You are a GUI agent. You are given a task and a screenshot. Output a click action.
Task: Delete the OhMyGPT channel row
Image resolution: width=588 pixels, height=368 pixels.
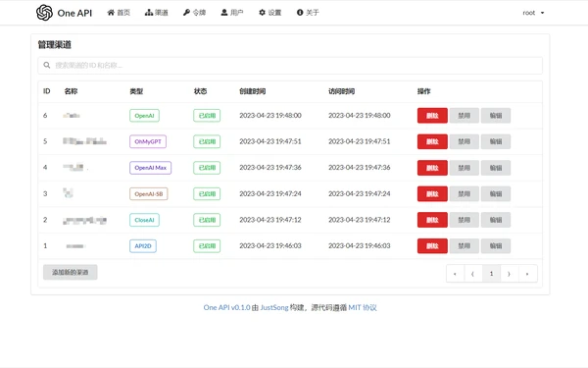pyautogui.click(x=432, y=141)
